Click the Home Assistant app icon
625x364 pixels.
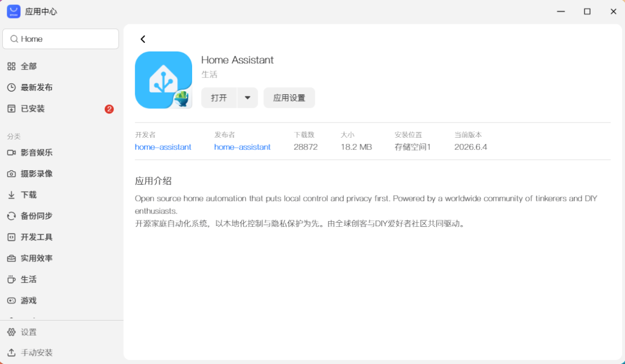coord(163,80)
